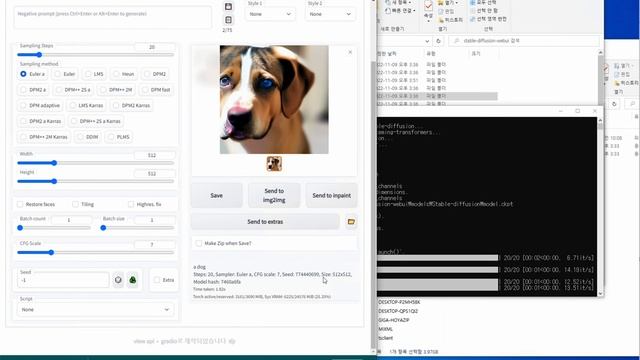Click Send to inpaint
This screenshot has width=640, height=360.
331,196
